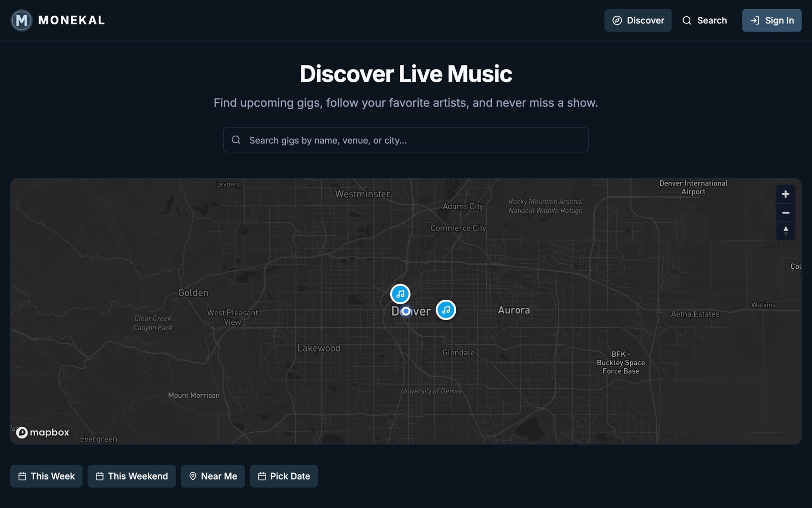Image resolution: width=812 pixels, height=508 pixels.
Task: Click the Commerce City map label
Action: click(458, 228)
